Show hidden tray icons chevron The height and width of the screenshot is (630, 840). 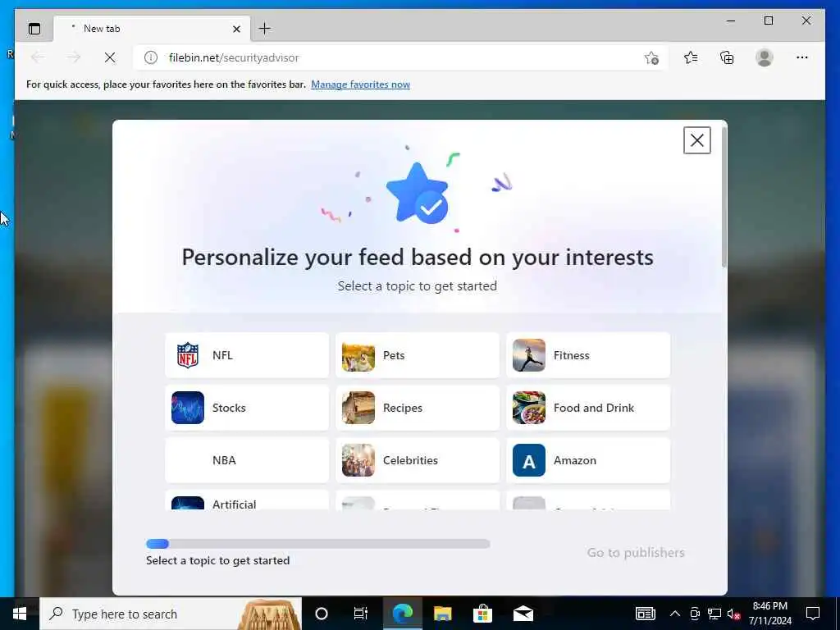pyautogui.click(x=675, y=614)
